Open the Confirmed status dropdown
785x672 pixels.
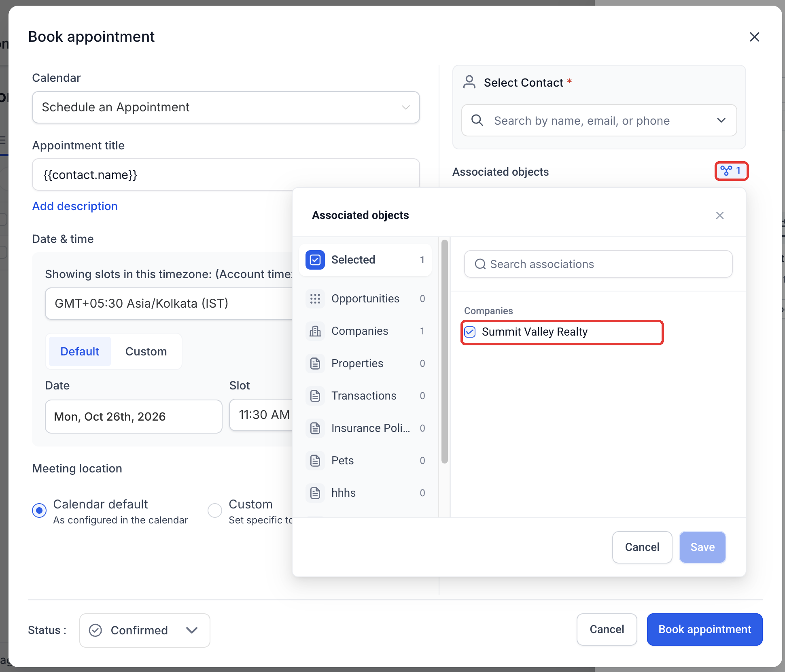tap(145, 630)
